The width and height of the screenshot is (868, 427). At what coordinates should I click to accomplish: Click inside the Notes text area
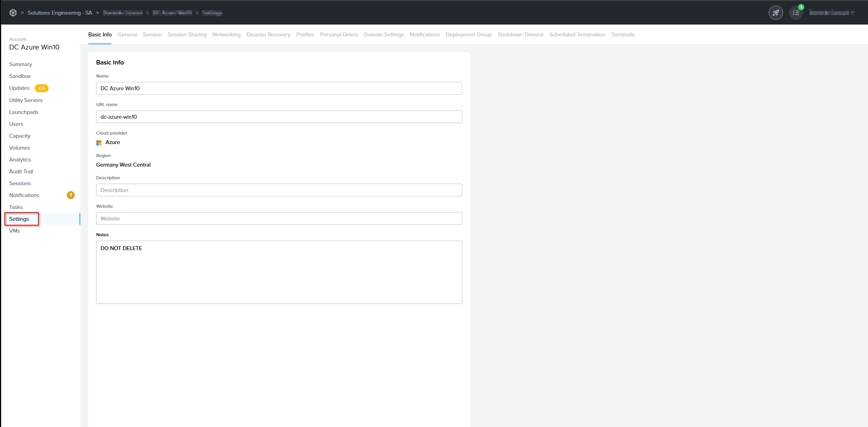coord(279,272)
